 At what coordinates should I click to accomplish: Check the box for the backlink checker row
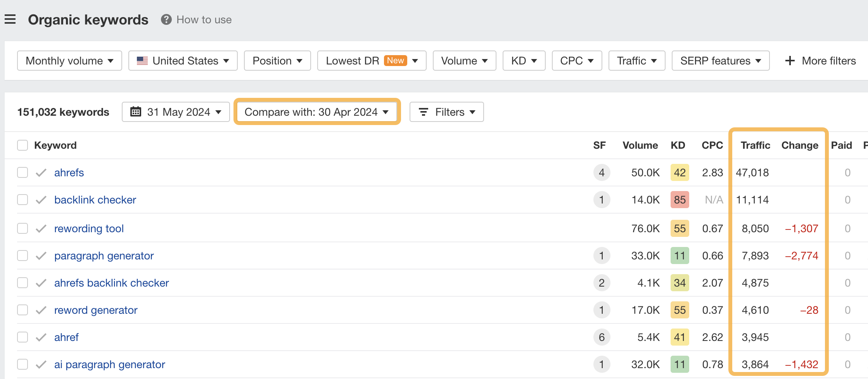(22, 200)
